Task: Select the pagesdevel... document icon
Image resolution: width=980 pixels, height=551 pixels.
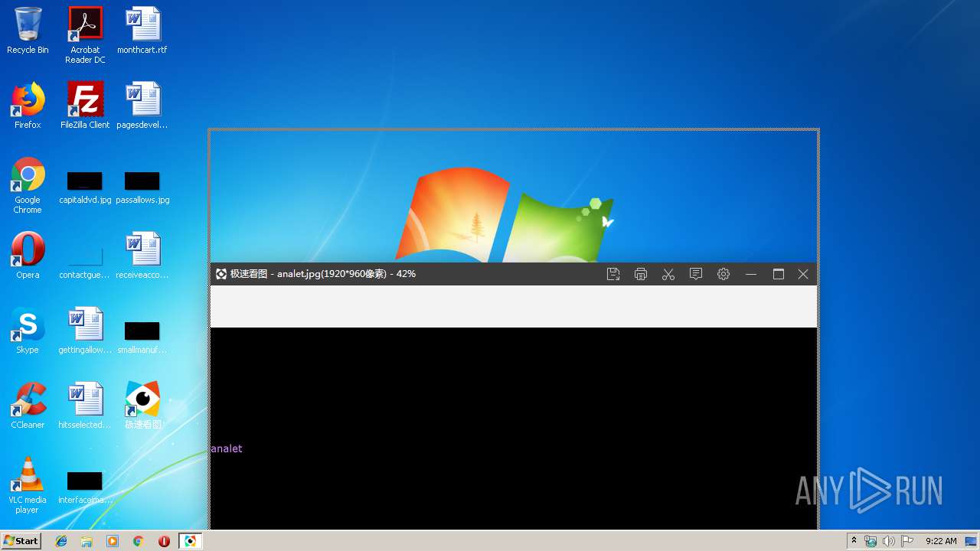Action: click(x=142, y=106)
